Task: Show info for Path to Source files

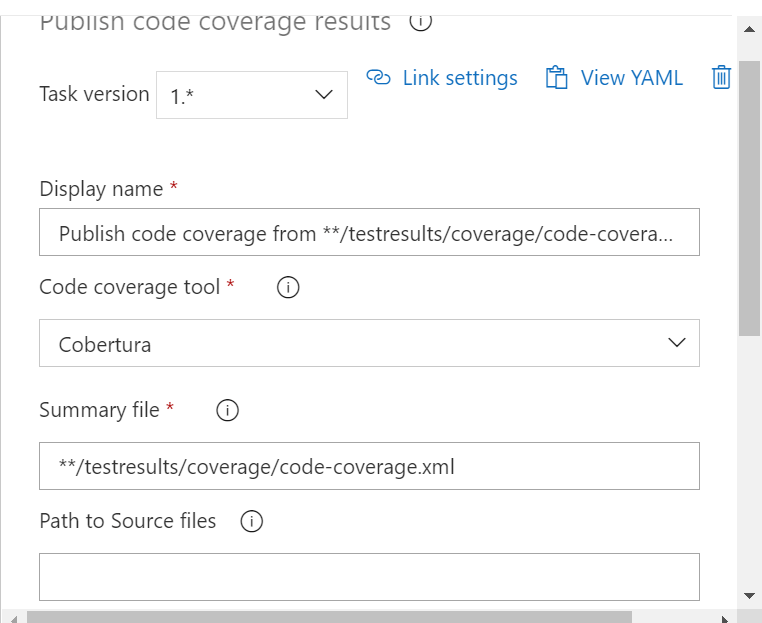Action: coord(252,521)
